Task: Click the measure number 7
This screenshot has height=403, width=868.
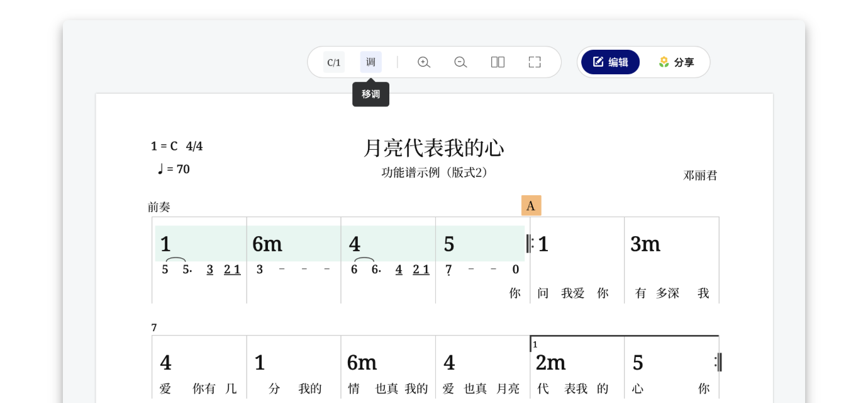Action: [154, 328]
